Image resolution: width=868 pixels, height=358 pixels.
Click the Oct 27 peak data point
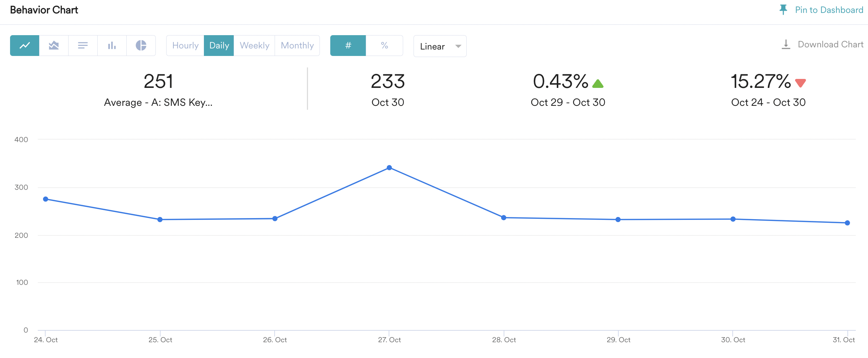click(x=389, y=168)
